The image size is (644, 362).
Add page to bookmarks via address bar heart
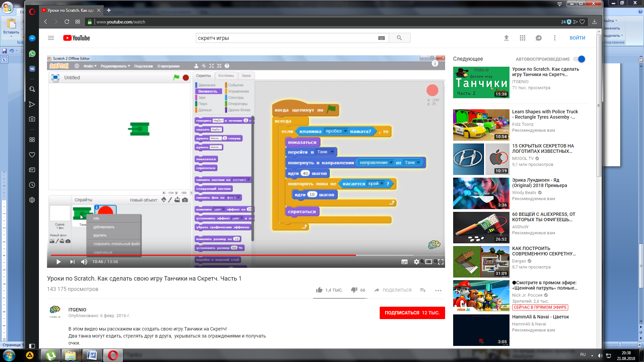point(582,22)
